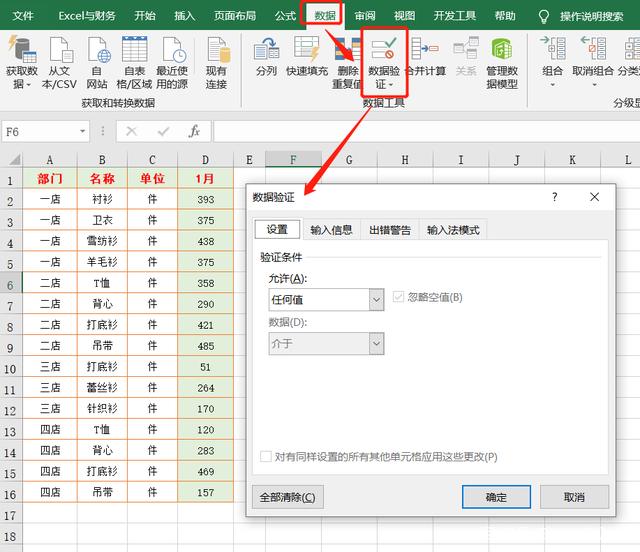Open the Name Box dropdown arrow
Screen dimensions: 640x552
coord(97,132)
